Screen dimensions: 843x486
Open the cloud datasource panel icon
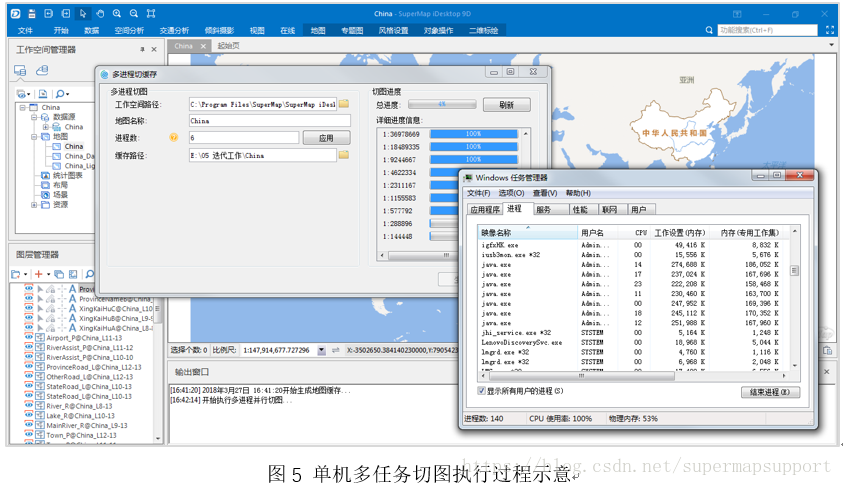[x=42, y=70]
